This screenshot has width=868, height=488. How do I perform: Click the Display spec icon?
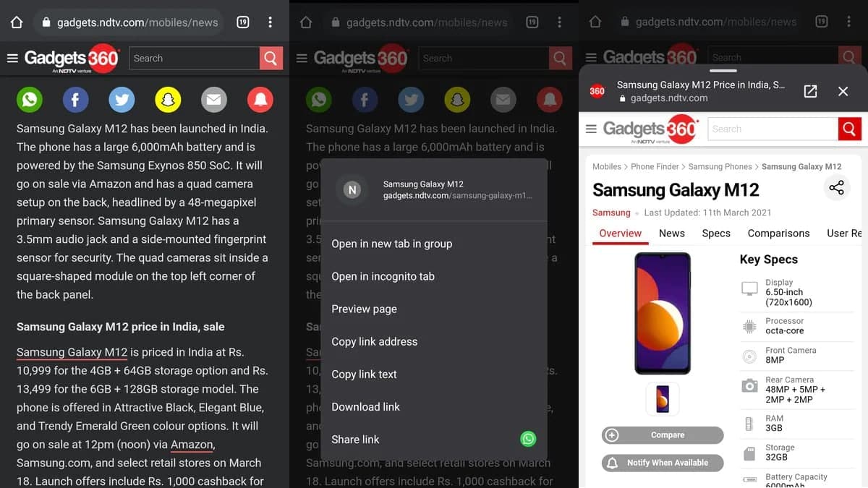click(x=749, y=289)
